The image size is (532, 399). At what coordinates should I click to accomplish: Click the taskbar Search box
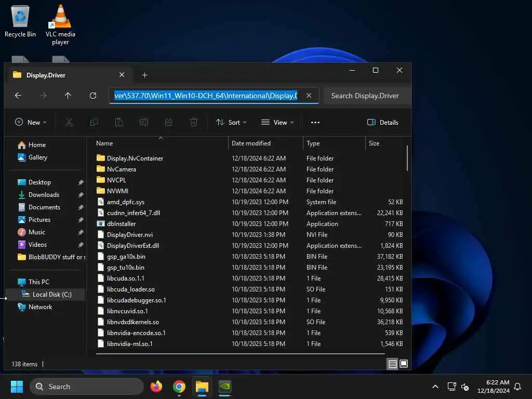87,387
